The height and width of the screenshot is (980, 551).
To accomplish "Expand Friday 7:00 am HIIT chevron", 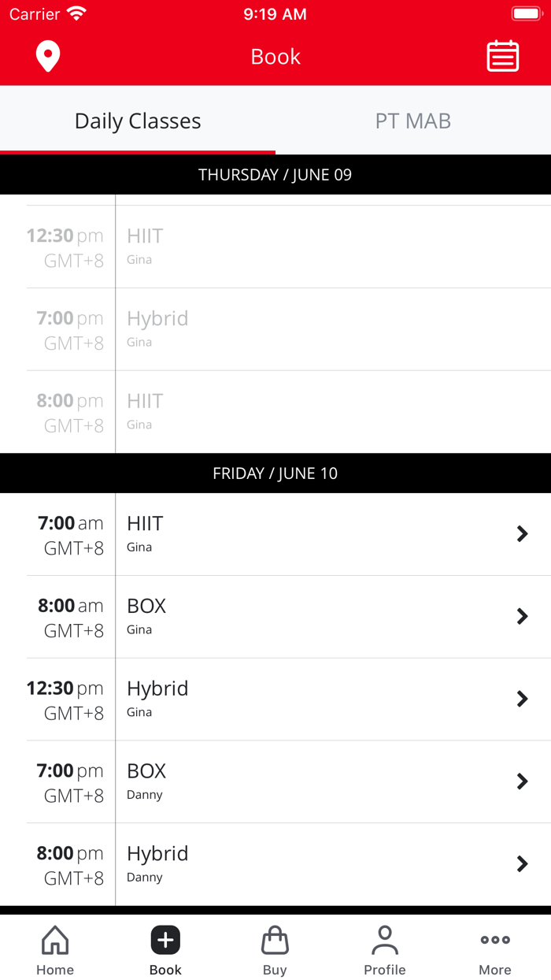I will coord(522,534).
